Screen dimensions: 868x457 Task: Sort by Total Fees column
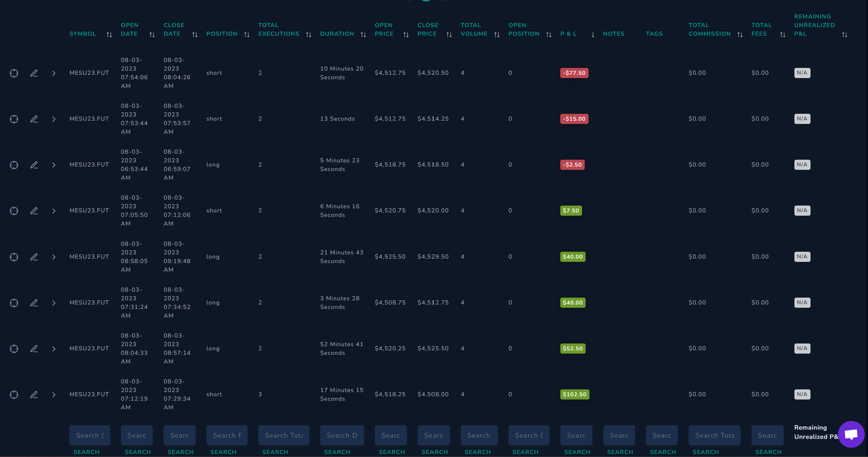783,34
